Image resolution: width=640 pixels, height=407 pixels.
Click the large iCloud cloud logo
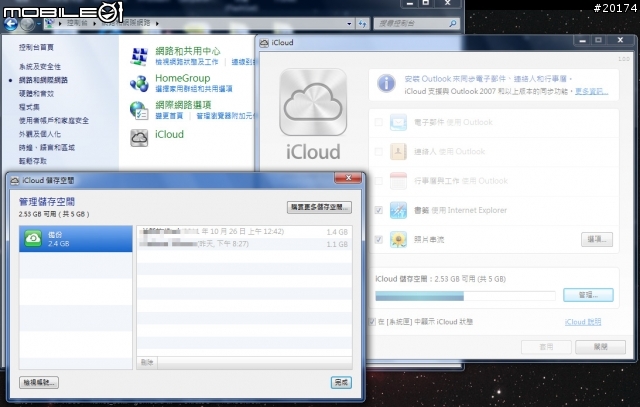click(x=313, y=102)
